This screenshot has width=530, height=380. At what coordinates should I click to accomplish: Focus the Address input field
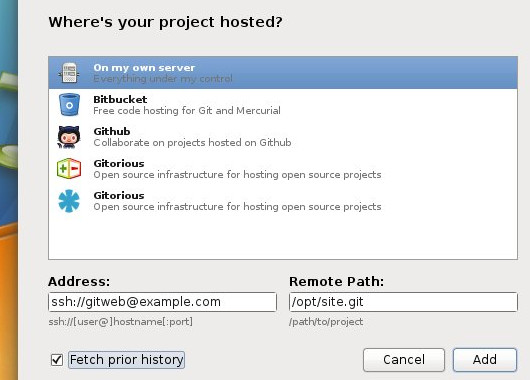coord(162,302)
